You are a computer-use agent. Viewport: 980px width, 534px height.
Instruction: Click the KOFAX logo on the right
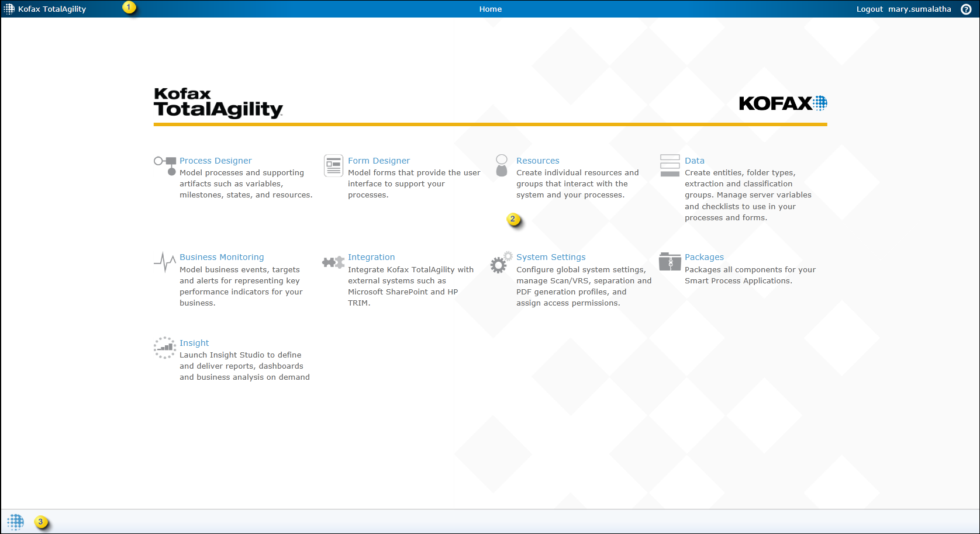782,103
